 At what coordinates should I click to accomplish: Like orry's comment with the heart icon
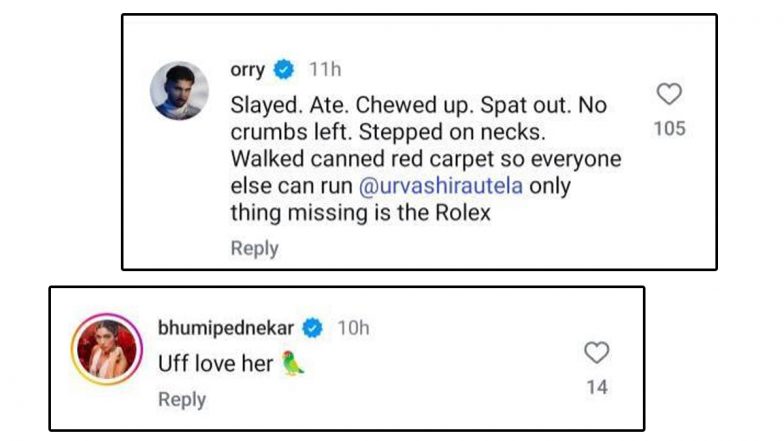pos(669,95)
